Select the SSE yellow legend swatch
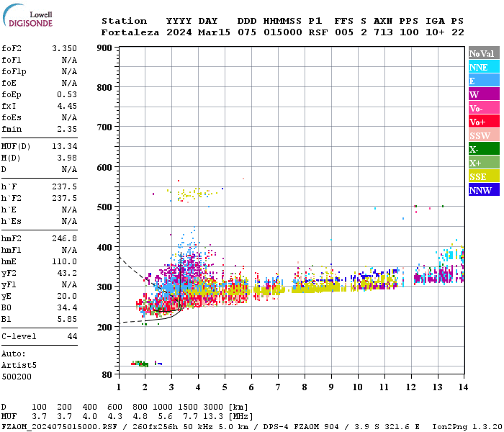Image resolution: width=504 pixels, height=432 pixels. [484, 176]
